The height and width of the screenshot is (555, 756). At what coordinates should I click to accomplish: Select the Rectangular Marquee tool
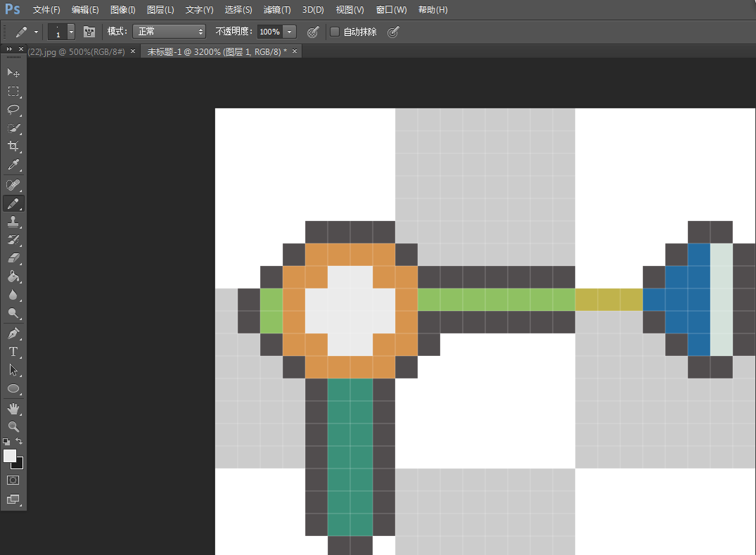pos(13,91)
